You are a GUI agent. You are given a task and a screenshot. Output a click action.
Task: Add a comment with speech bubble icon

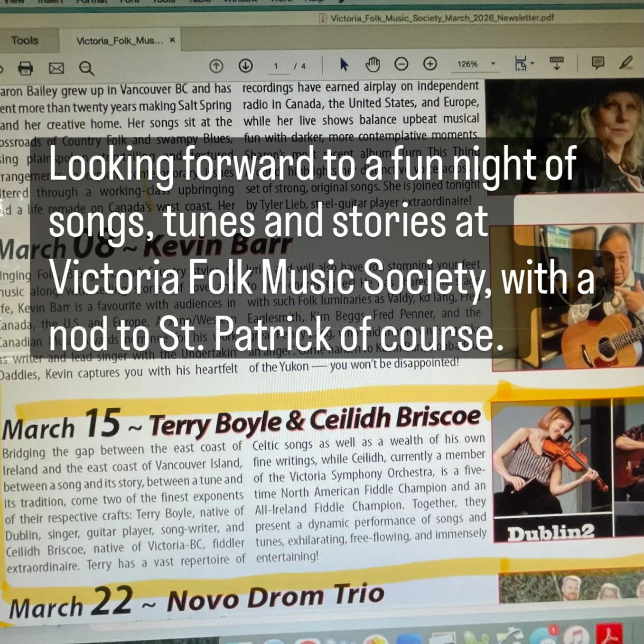tap(597, 62)
